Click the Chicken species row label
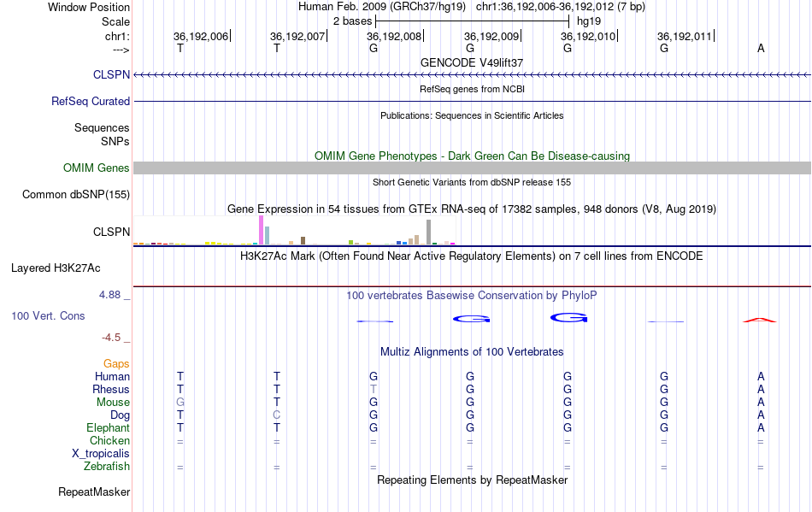Image resolution: width=812 pixels, height=512 pixels. [109, 440]
